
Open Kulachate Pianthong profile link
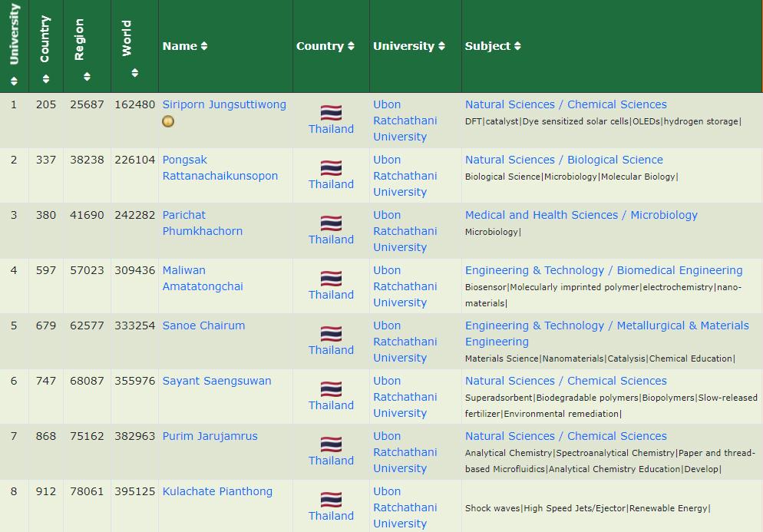(217, 491)
